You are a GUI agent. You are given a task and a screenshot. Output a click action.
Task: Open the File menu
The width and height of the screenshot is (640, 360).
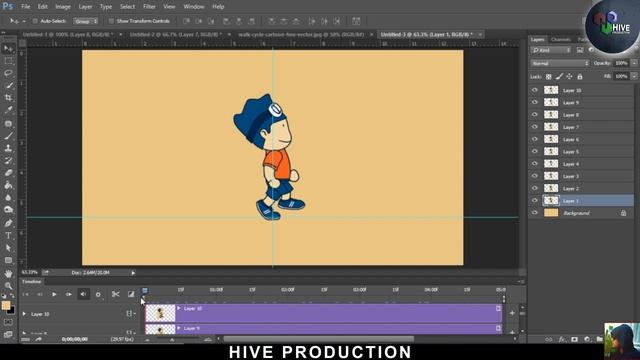tap(25, 7)
